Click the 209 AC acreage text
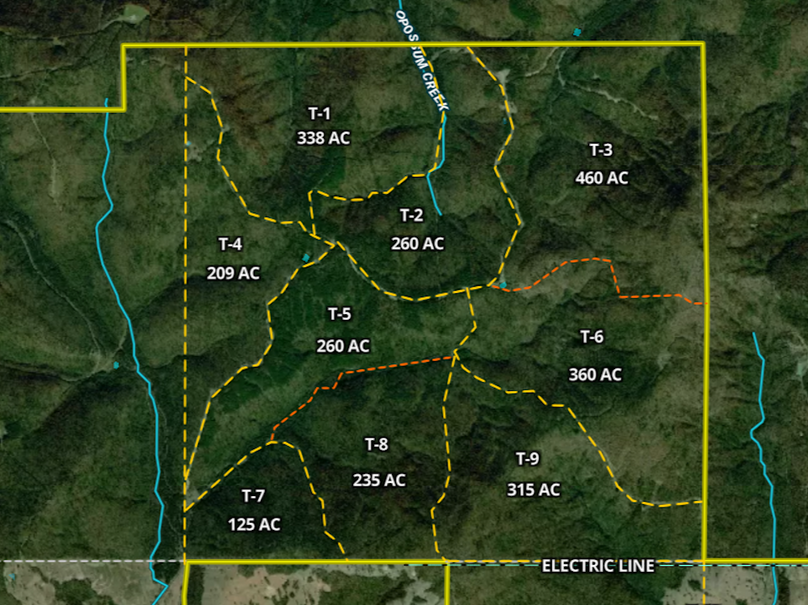Screen dimensions: 808x605 click(233, 273)
